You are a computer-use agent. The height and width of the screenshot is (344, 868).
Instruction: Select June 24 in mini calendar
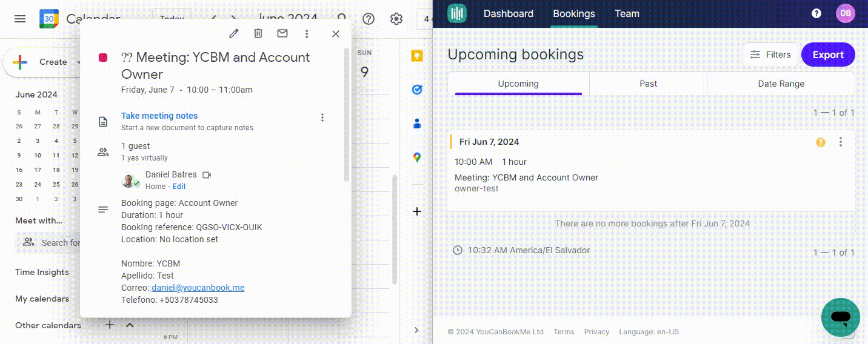[x=38, y=184]
